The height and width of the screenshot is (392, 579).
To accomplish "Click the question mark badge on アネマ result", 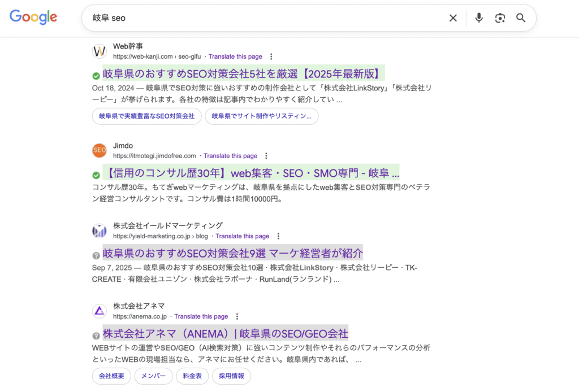I will pos(95,334).
